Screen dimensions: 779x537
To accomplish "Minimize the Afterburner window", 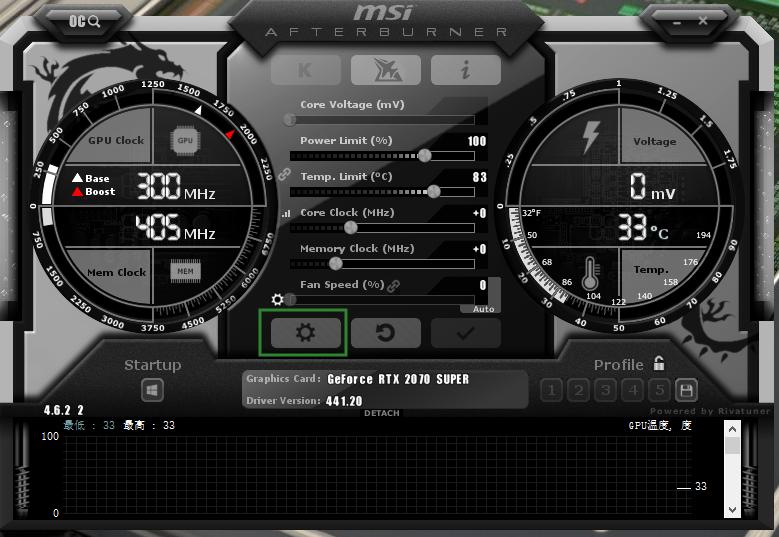I will pos(677,21).
